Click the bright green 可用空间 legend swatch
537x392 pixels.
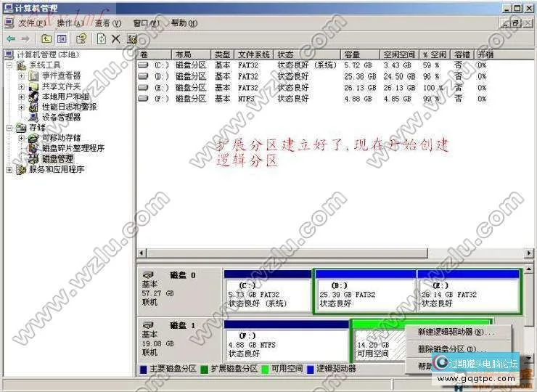point(265,369)
